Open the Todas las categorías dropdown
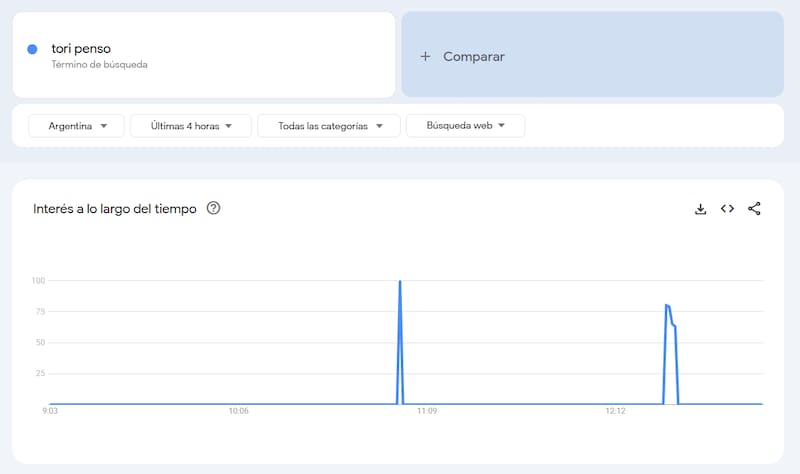 [x=329, y=126]
